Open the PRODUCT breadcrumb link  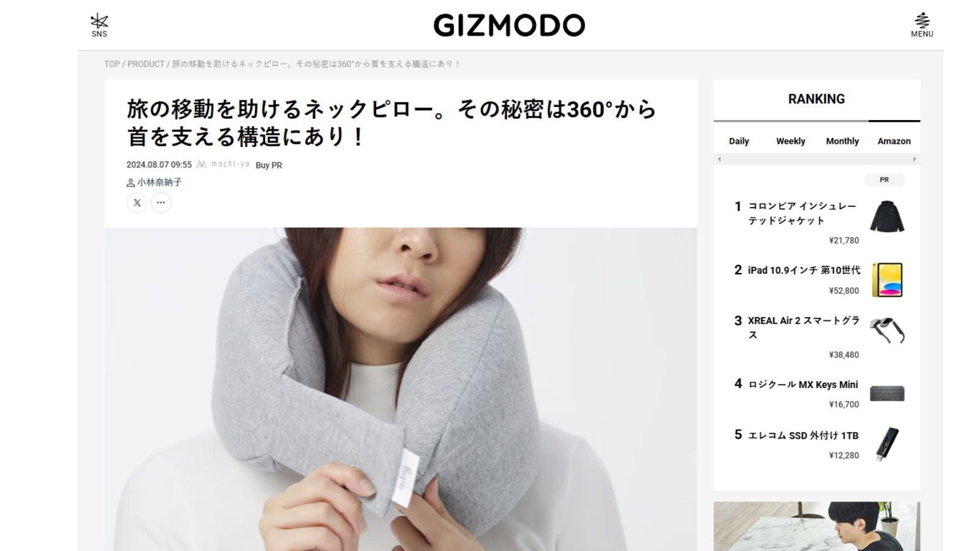146,64
